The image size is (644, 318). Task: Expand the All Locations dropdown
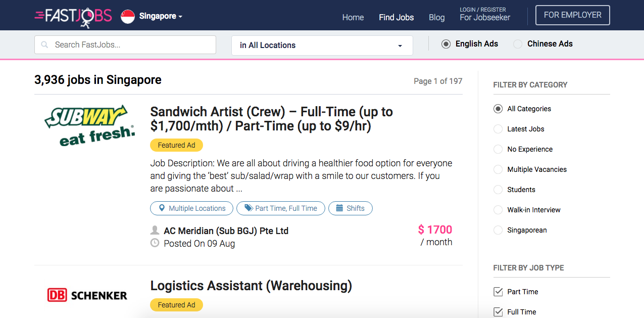(x=322, y=45)
